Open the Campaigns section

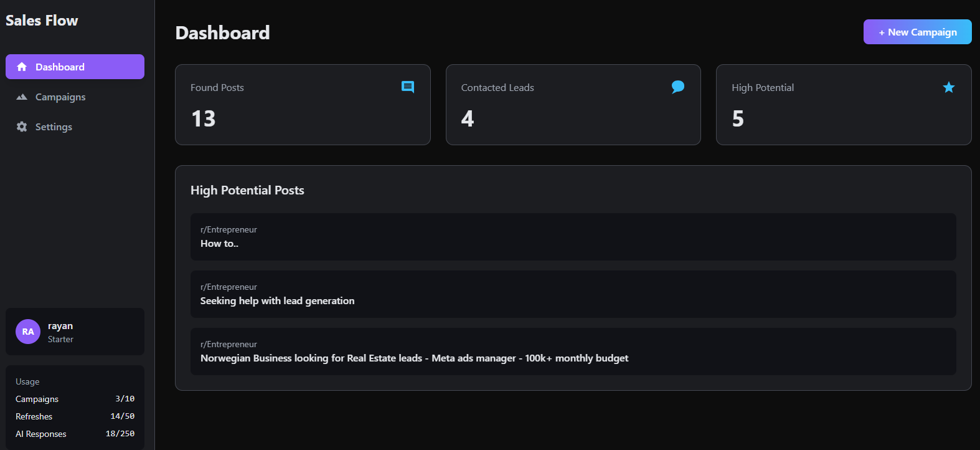(x=62, y=97)
